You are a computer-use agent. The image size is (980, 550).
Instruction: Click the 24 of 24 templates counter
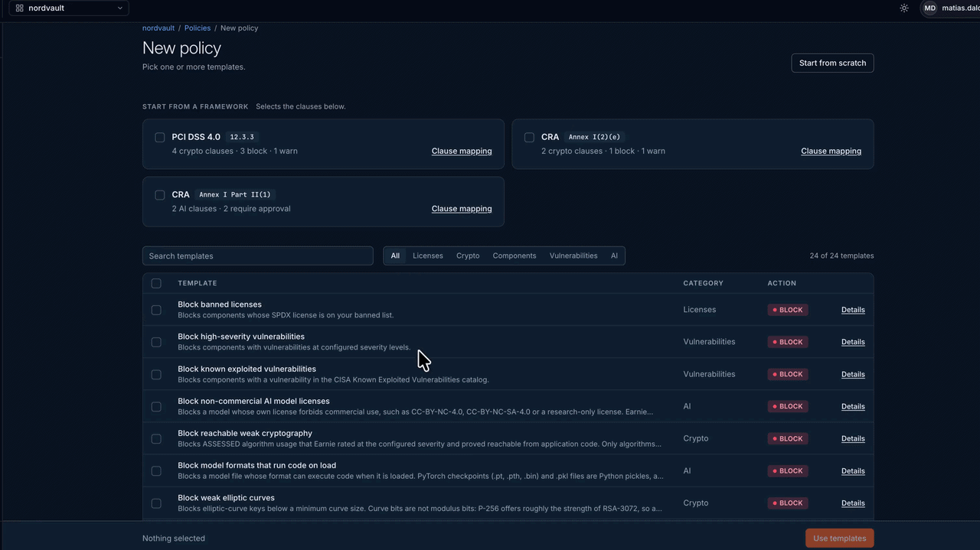(x=841, y=255)
